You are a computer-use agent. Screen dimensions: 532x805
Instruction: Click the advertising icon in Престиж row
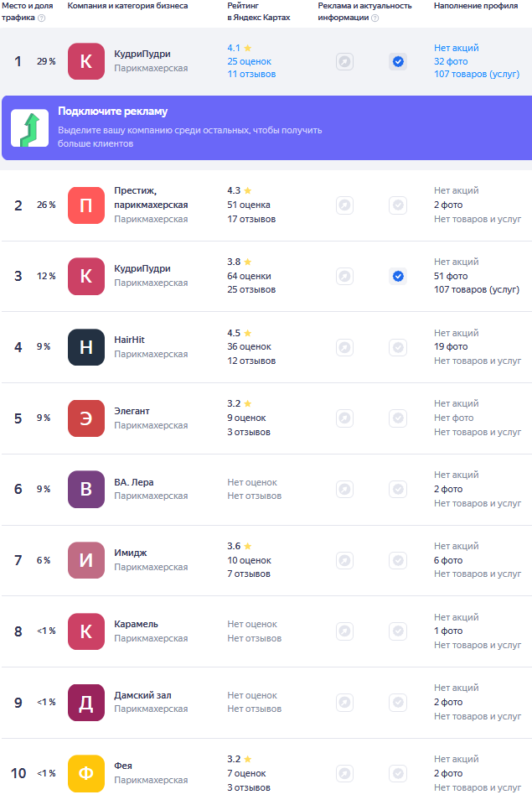(x=344, y=205)
